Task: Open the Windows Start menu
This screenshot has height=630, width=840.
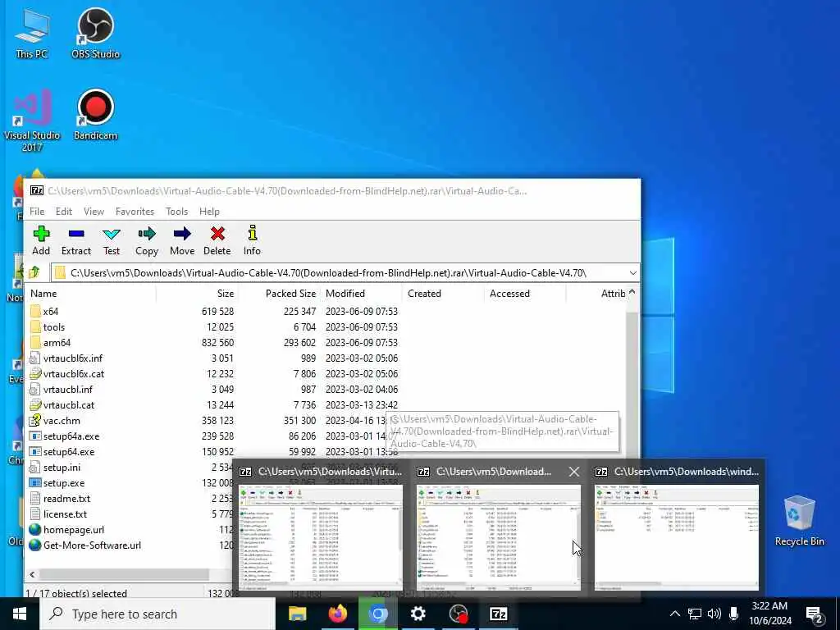Action: click(x=20, y=614)
